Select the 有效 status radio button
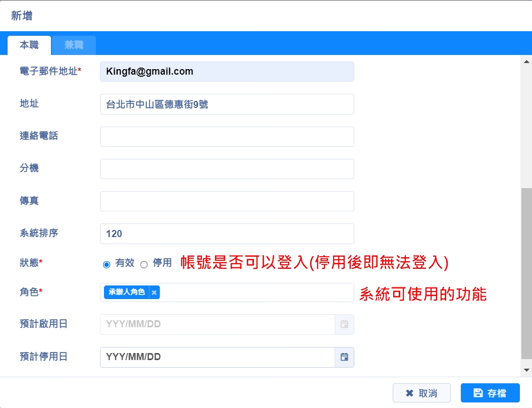 107,264
